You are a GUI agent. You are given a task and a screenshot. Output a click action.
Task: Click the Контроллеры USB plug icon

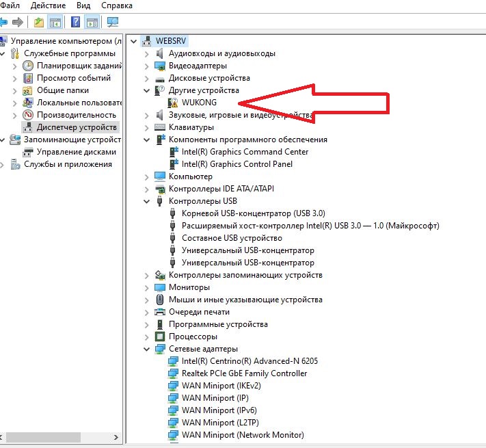tap(160, 201)
